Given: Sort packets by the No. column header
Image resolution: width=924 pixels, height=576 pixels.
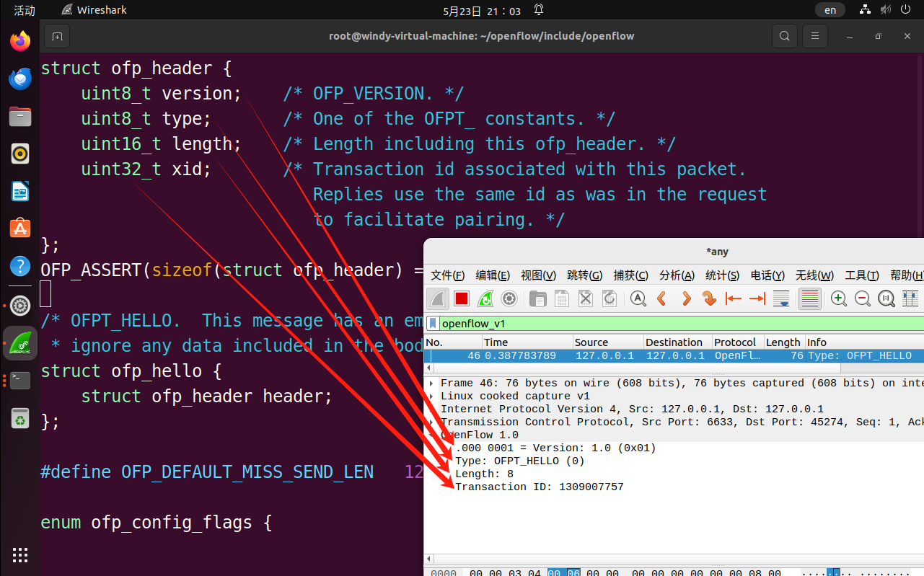Looking at the screenshot, I should pos(453,342).
